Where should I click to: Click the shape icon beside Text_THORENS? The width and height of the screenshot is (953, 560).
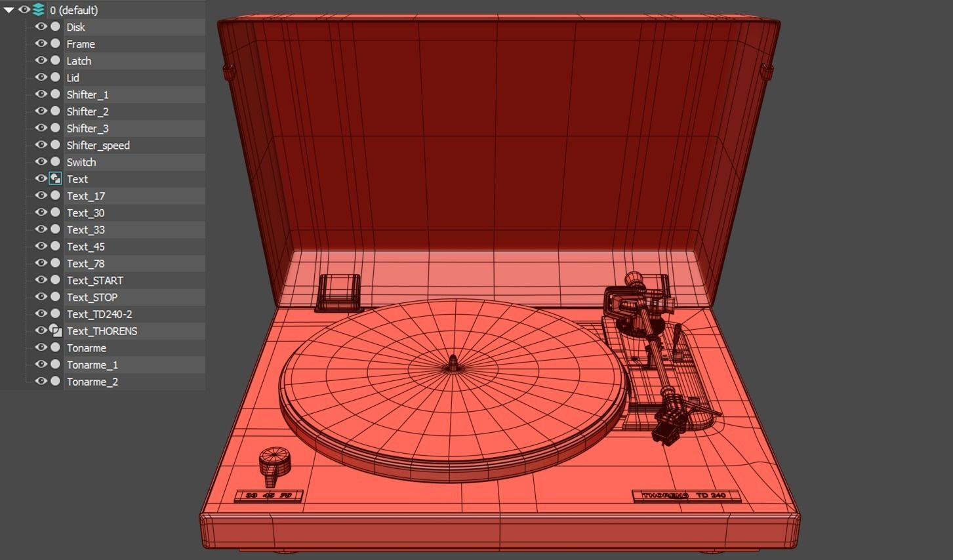coord(55,330)
